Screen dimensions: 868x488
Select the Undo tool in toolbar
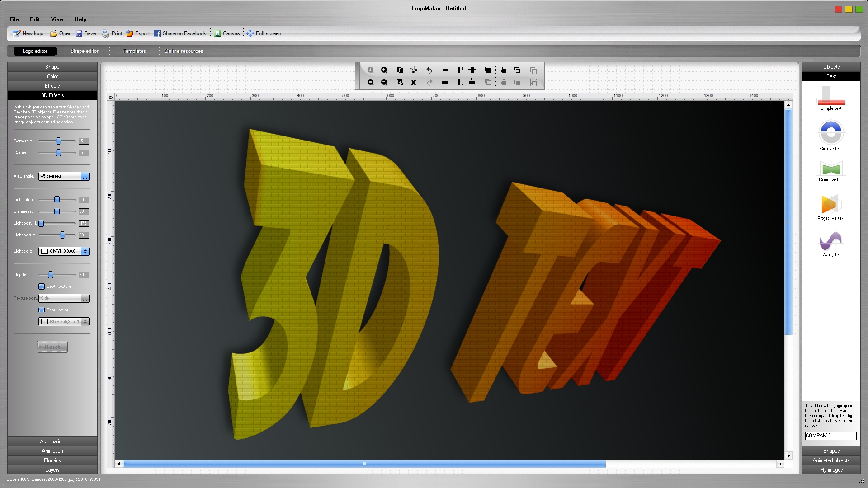tap(429, 70)
